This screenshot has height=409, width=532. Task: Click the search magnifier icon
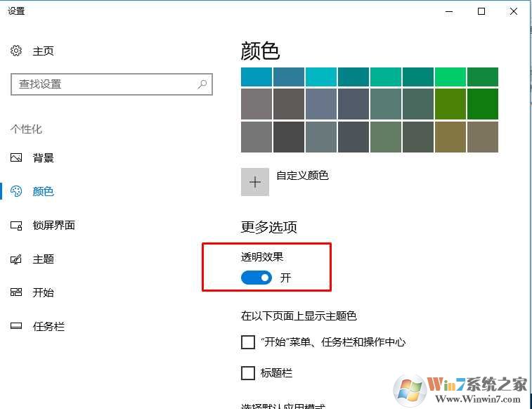click(202, 84)
